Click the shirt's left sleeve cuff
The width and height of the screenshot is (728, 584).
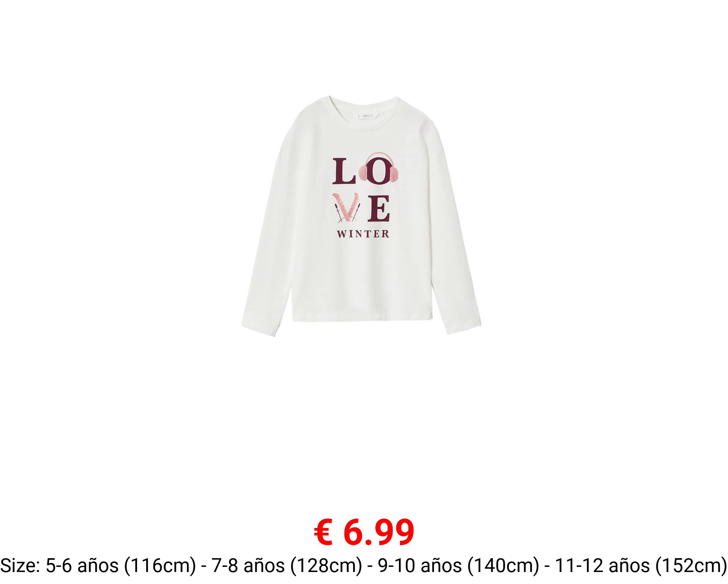tap(259, 328)
